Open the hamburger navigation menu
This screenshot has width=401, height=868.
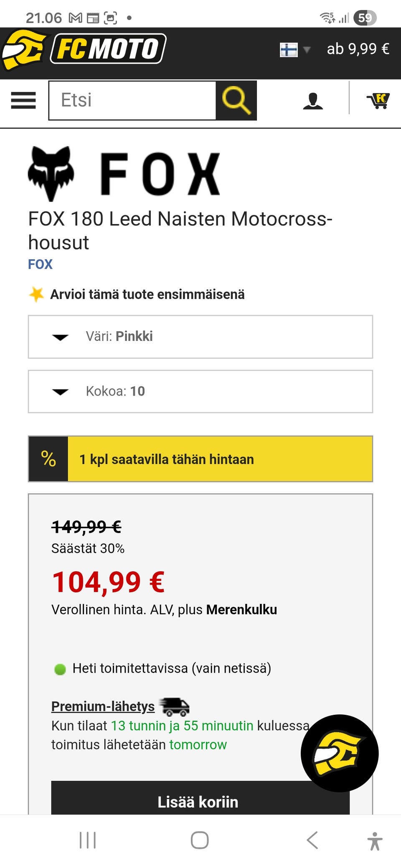(23, 101)
